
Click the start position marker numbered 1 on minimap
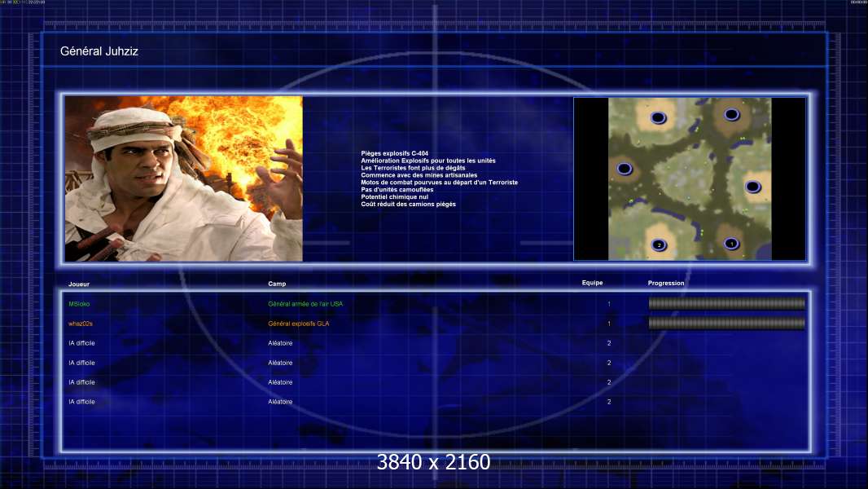[731, 244]
